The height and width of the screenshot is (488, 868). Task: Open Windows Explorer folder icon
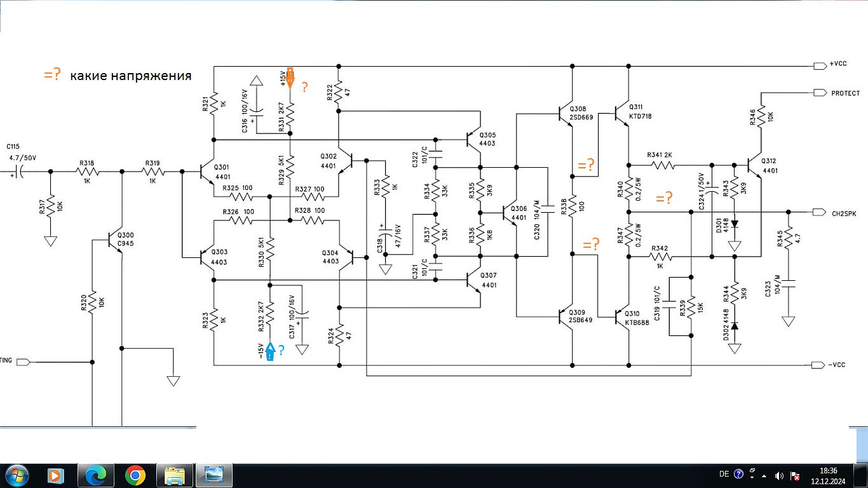pos(174,475)
